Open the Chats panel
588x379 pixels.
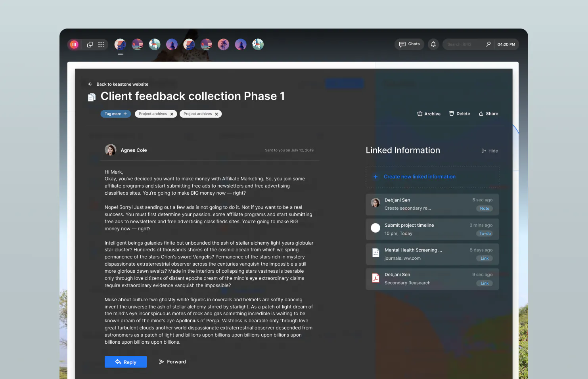(x=410, y=44)
